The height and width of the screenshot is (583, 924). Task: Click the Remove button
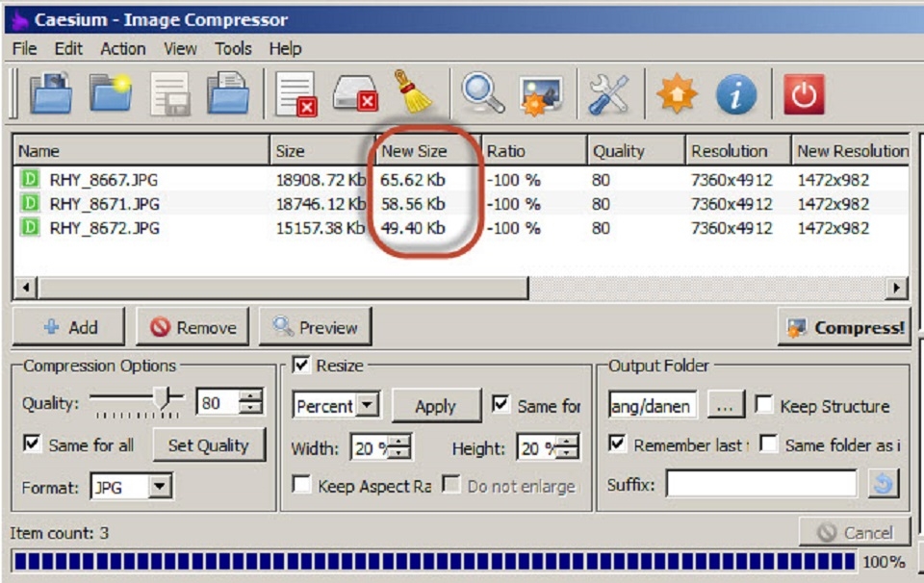(192, 326)
